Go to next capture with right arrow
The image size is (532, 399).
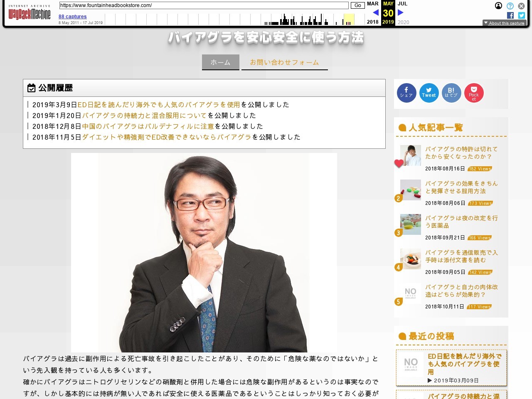coord(401,12)
